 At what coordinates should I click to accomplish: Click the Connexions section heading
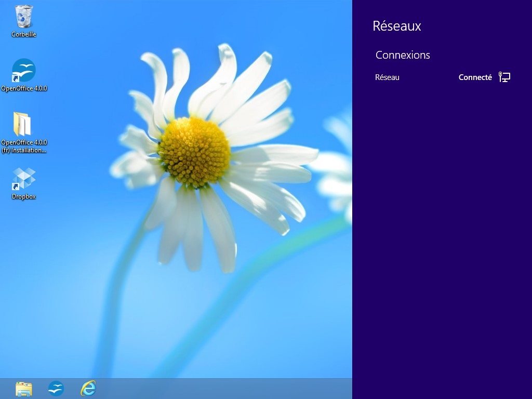pyautogui.click(x=403, y=55)
